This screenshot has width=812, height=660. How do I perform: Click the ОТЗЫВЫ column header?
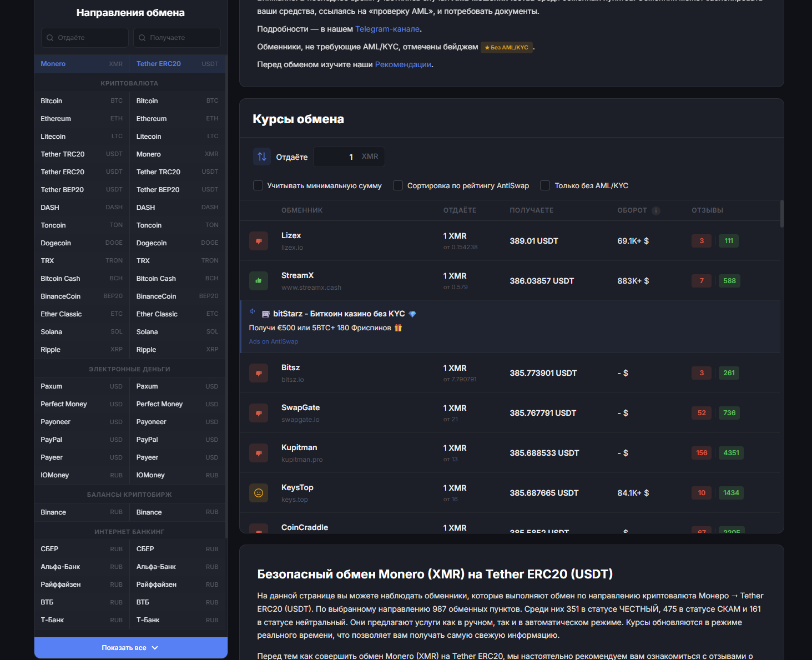(707, 210)
